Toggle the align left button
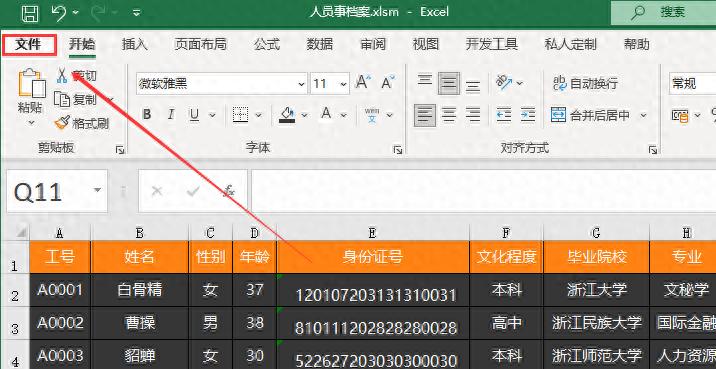The width and height of the screenshot is (716, 369). point(425,115)
